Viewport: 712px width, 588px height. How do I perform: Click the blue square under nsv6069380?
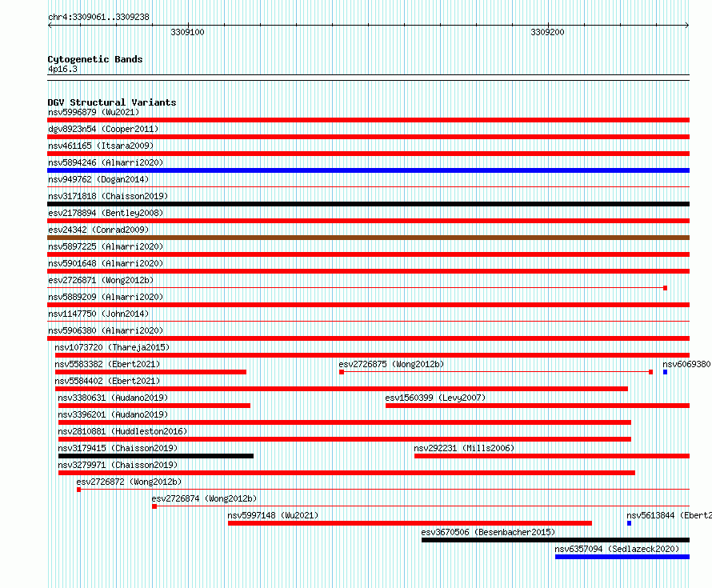pos(666,372)
